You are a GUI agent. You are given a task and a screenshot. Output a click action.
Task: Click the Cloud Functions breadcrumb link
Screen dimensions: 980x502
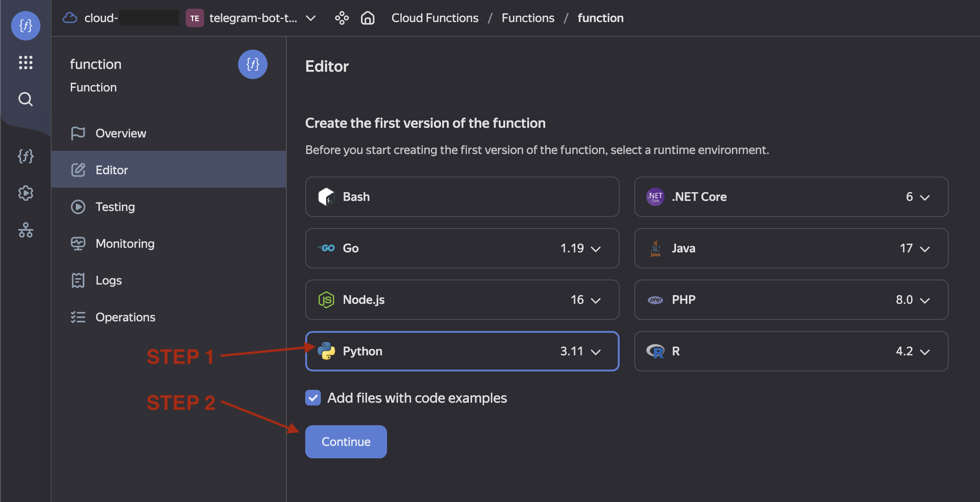[x=434, y=18]
